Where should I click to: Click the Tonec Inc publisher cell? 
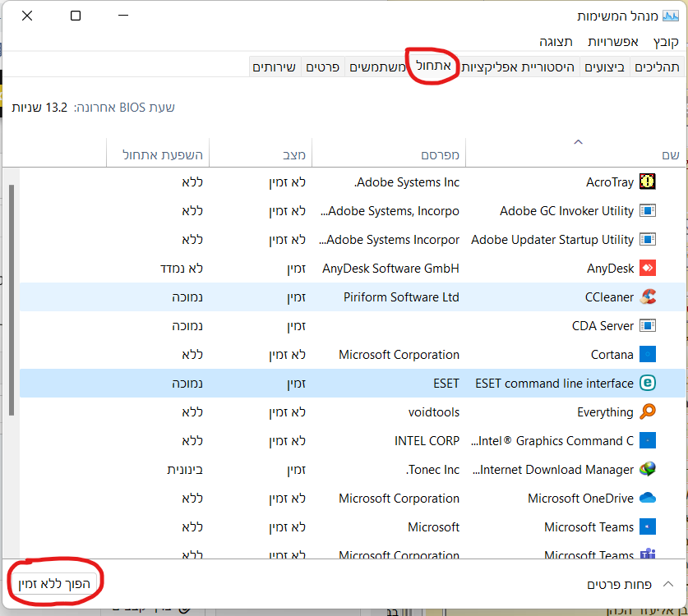pos(432,470)
